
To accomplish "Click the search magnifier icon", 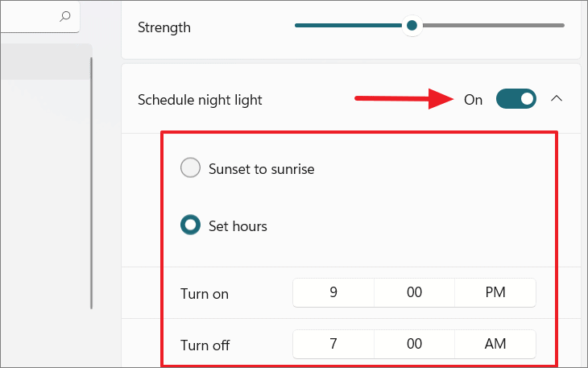I will [x=65, y=16].
